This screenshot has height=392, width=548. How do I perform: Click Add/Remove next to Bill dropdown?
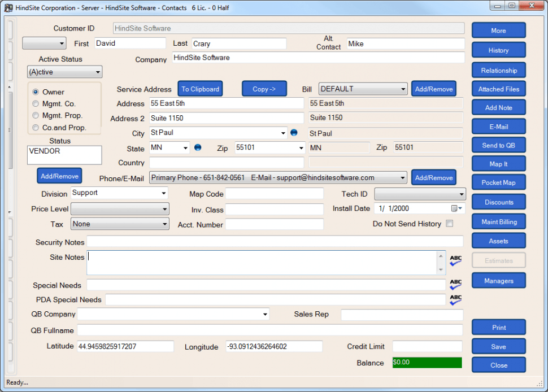tap(434, 89)
